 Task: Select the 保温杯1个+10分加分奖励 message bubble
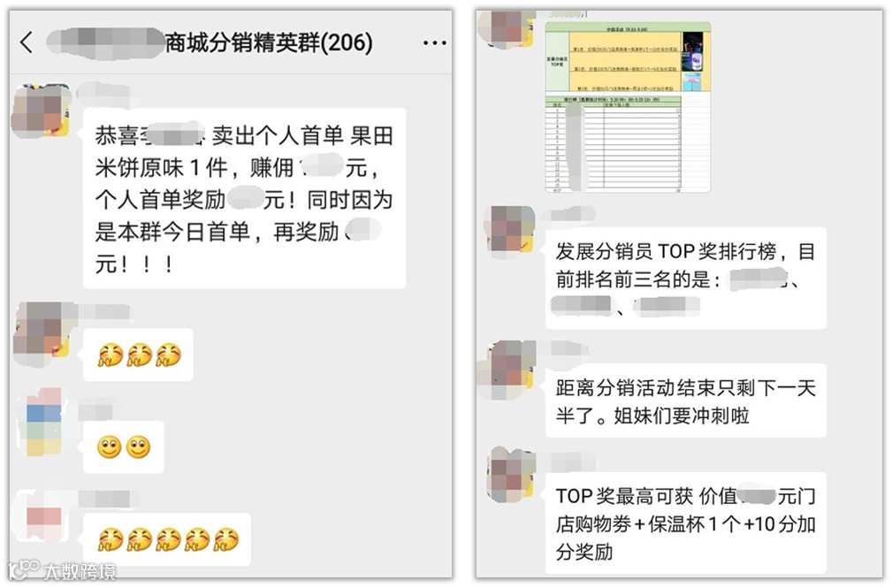pyautogui.click(x=685, y=523)
